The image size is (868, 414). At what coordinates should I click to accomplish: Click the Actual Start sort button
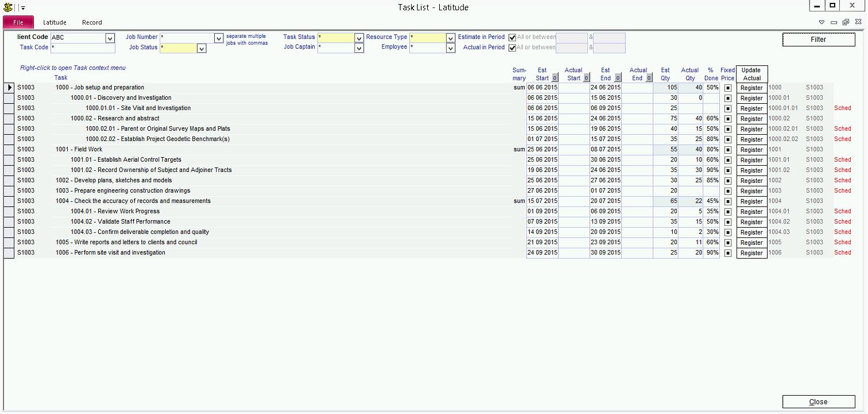pyautogui.click(x=586, y=78)
